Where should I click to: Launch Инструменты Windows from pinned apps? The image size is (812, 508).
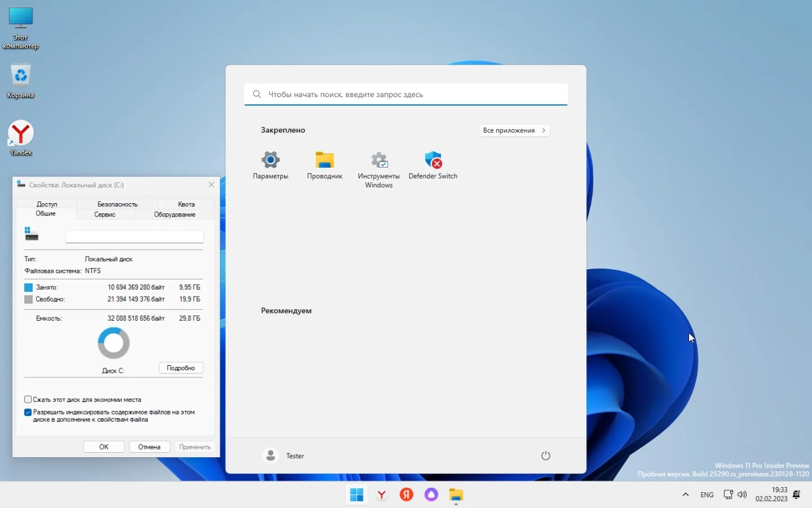379,160
